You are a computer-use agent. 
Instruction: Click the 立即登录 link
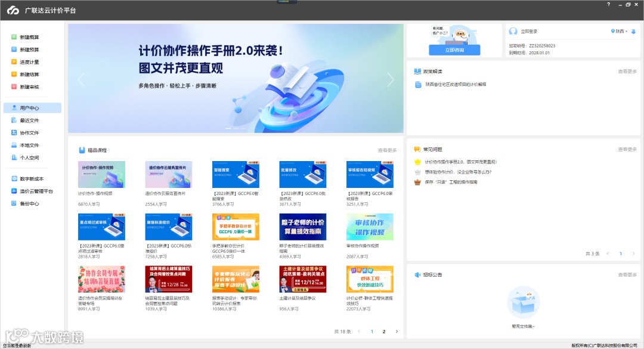(x=529, y=31)
